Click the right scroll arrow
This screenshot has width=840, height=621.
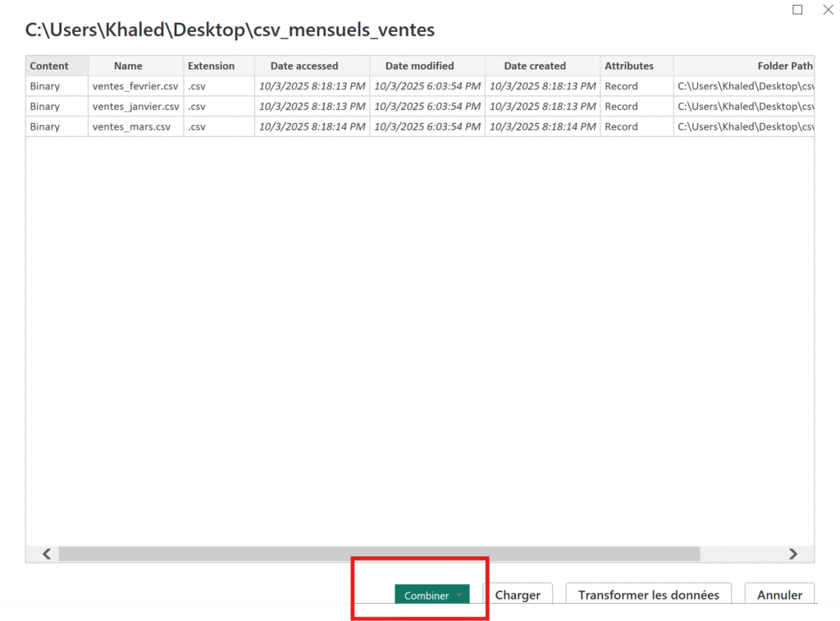(792, 554)
